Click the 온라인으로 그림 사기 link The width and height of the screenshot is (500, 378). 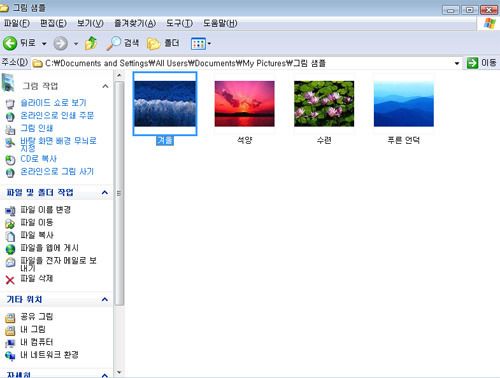point(57,171)
